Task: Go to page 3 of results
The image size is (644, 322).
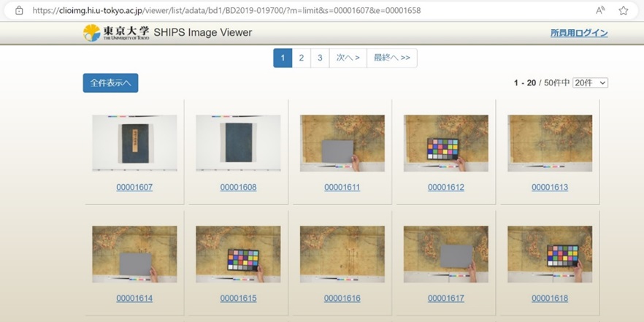Action: 319,58
